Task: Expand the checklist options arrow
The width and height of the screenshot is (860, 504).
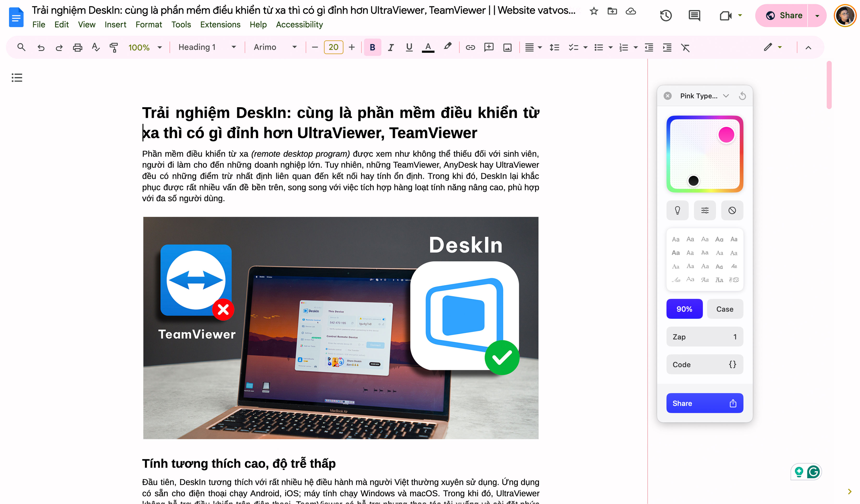Action: pos(585,47)
